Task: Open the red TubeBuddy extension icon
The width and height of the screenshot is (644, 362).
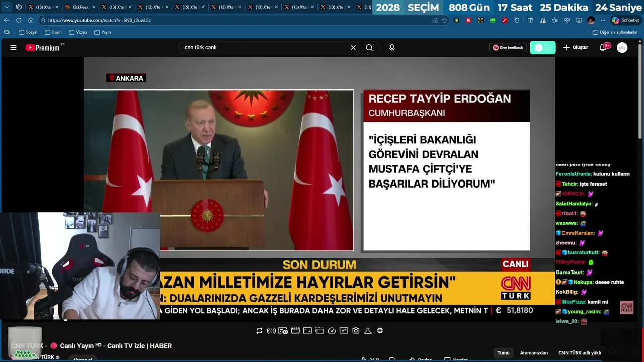Action: [x=468, y=20]
